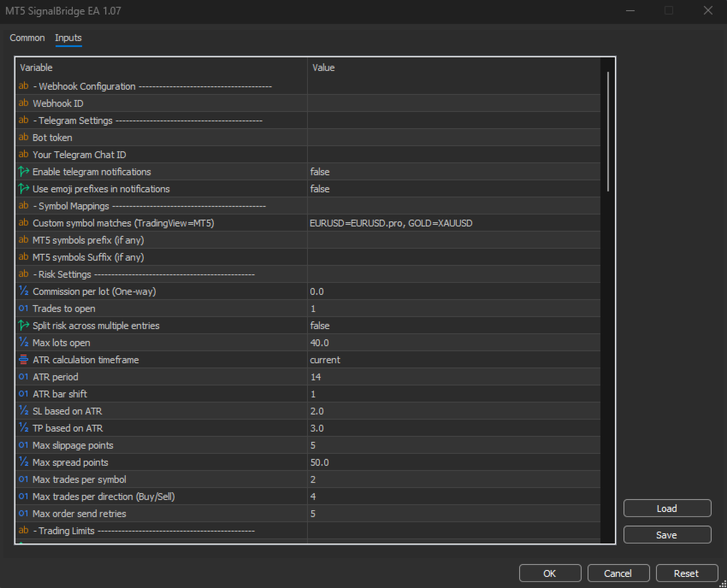Select the Inputs tab
The image size is (727, 588).
coord(68,38)
